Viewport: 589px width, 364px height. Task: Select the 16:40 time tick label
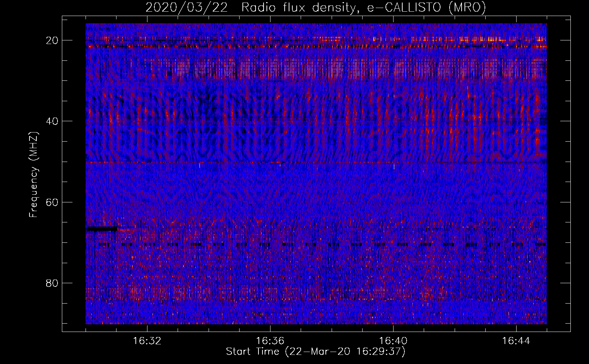[393, 341]
